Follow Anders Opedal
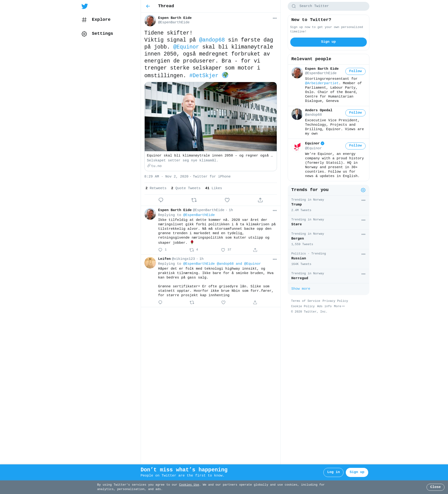The width and height of the screenshot is (448, 494). [355, 113]
